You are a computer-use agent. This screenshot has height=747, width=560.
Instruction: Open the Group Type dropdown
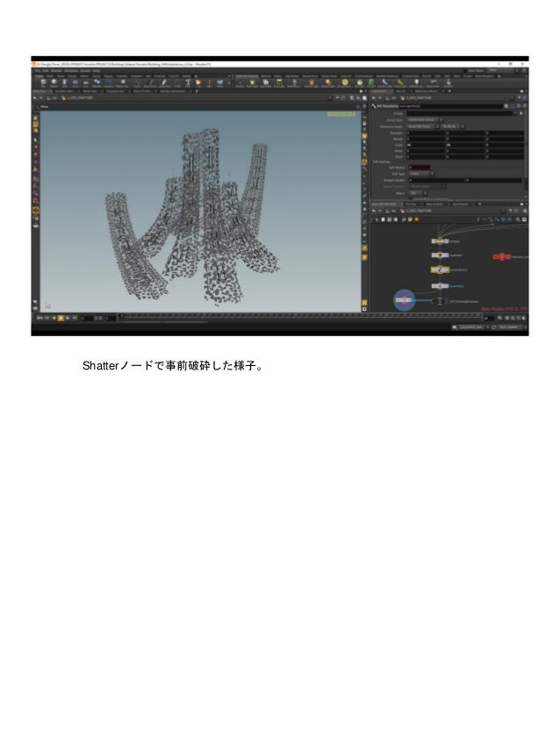[423, 120]
